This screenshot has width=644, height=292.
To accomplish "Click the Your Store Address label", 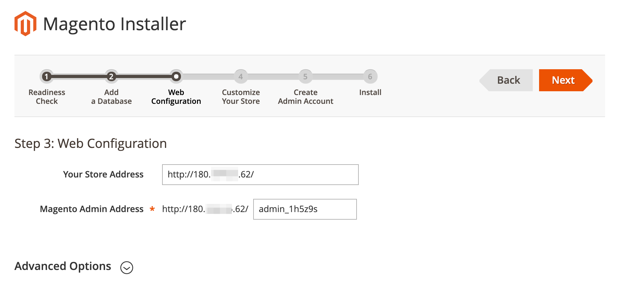I will point(103,174).
